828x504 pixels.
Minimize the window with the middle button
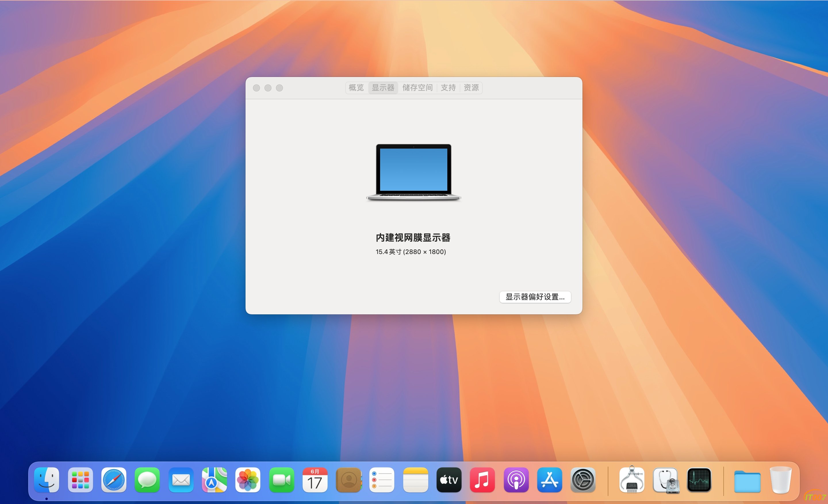(268, 88)
